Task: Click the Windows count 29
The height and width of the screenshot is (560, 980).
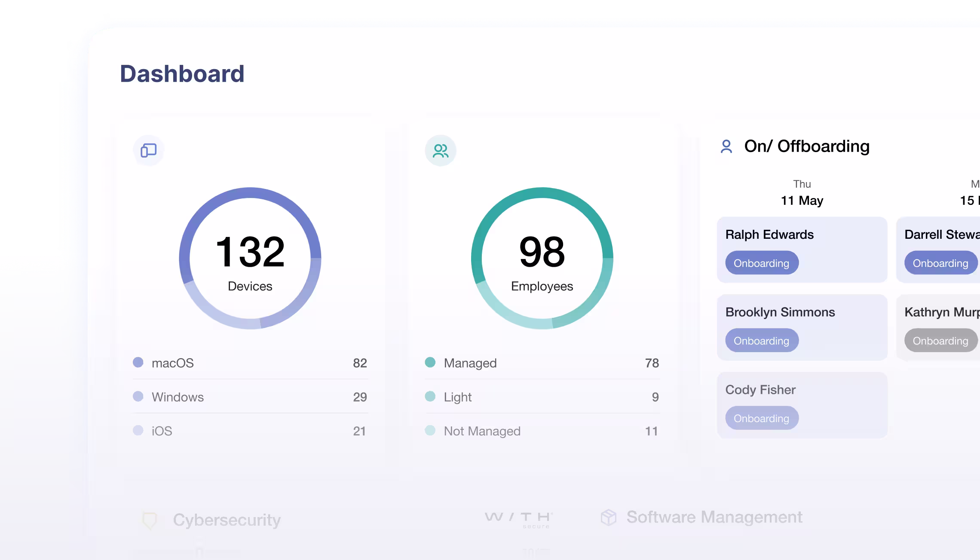Action: point(360,397)
